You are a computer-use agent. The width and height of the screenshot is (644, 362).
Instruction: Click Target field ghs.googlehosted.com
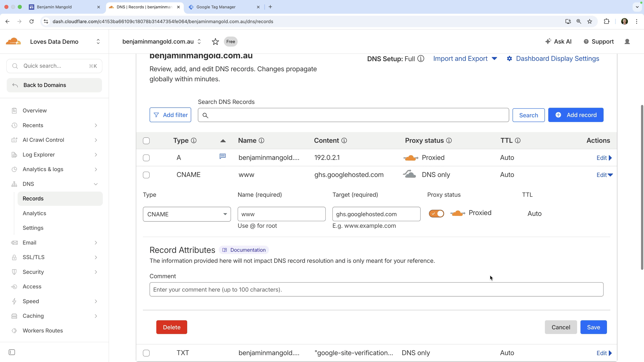tap(376, 214)
